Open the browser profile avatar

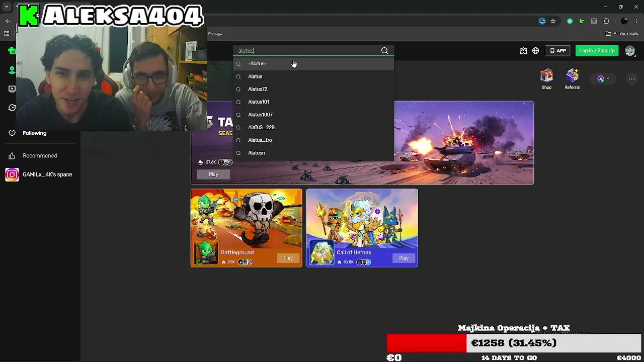pos(624,21)
